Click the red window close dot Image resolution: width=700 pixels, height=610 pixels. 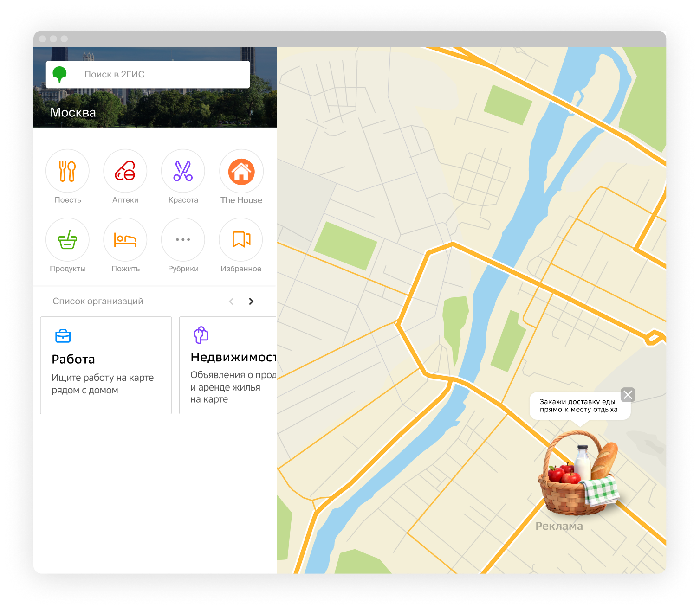pyautogui.click(x=43, y=39)
